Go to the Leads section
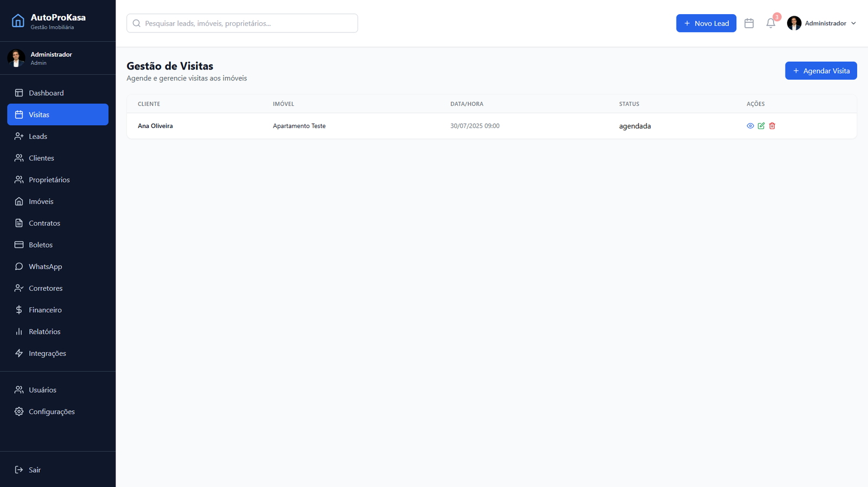Screen dimensions: 868x487 [38, 136]
